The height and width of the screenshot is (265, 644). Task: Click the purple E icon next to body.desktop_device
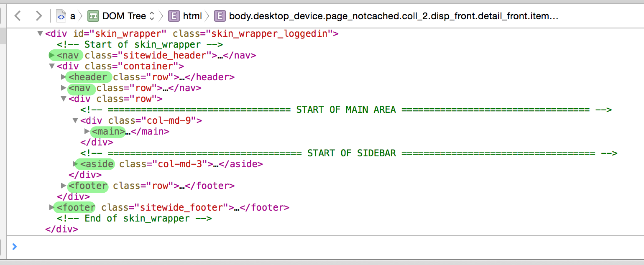pyautogui.click(x=220, y=15)
